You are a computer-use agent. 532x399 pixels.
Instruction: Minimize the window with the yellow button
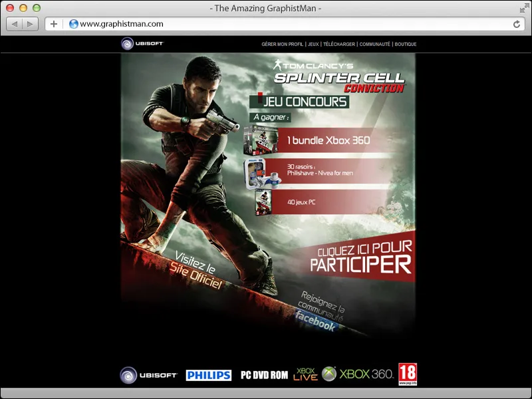(23, 8)
